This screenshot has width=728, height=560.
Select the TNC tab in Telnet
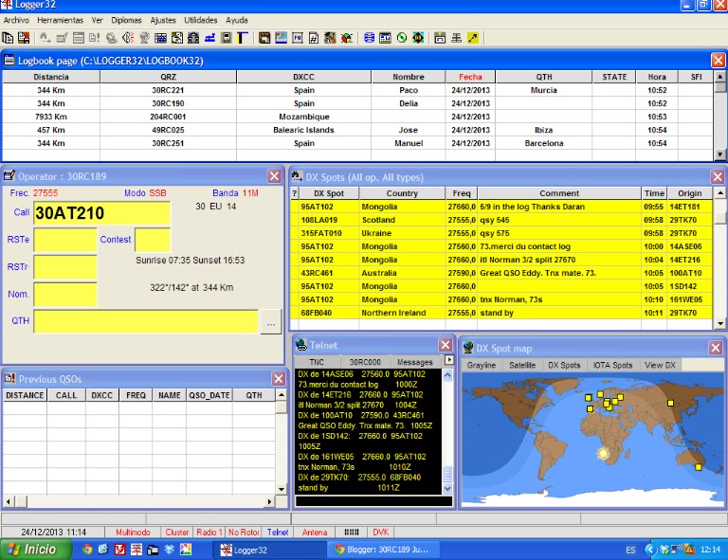317,362
